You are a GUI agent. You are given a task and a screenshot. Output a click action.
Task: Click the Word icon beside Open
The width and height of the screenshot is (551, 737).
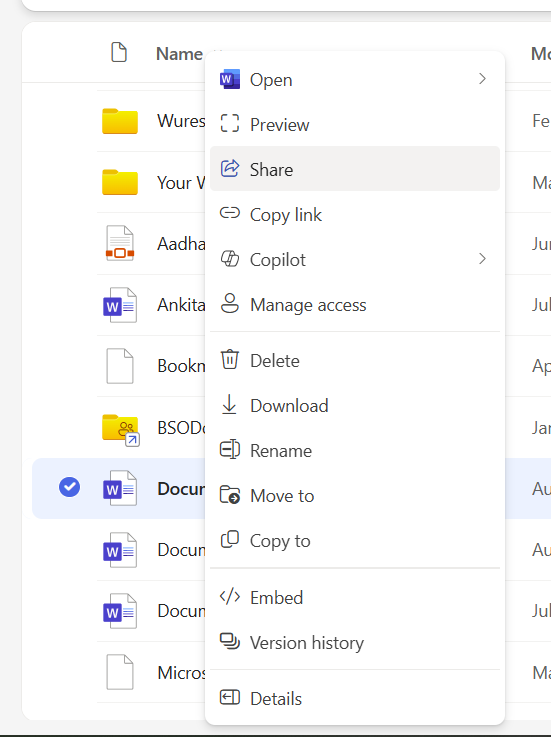(230, 79)
